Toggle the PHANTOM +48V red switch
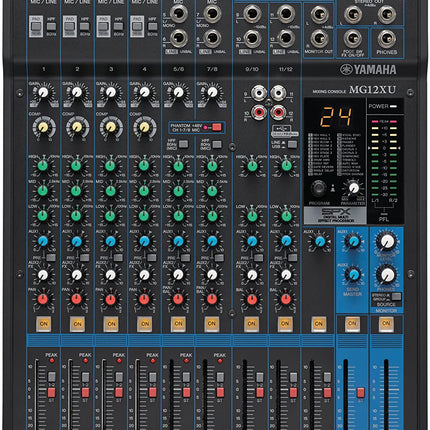 (x=217, y=127)
